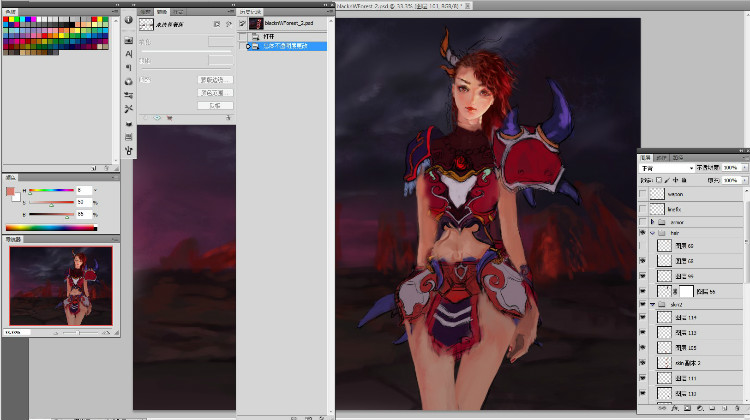Click the Navigator preview thumbnail
750x420 pixels.
tap(61, 286)
